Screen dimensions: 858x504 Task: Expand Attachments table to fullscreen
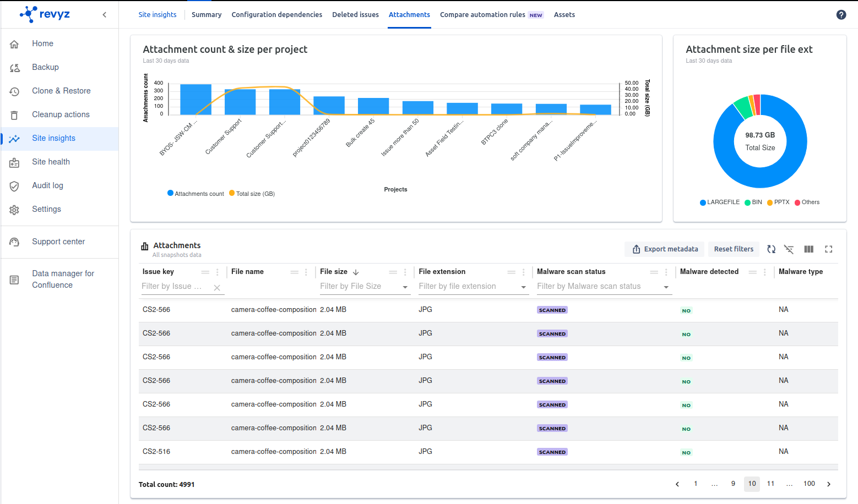coord(828,249)
